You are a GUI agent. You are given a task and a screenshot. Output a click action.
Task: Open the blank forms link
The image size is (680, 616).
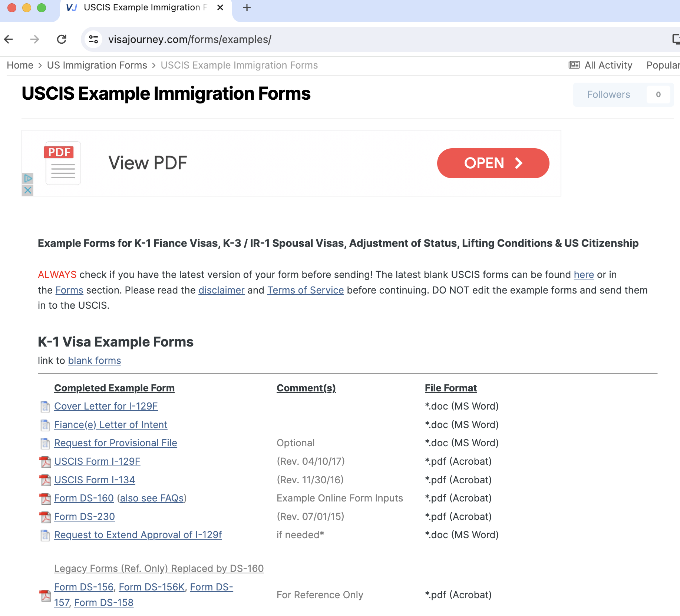pos(95,361)
